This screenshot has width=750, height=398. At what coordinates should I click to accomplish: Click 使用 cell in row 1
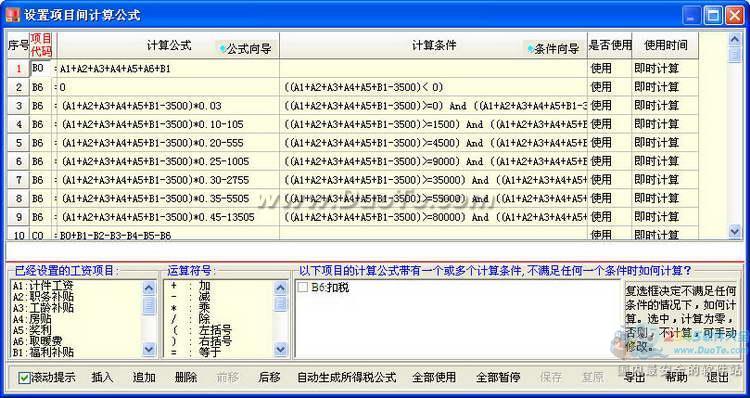[609, 68]
